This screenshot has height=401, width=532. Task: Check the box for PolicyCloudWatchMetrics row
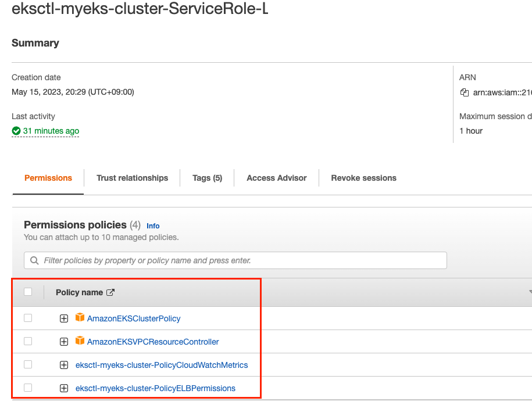click(x=28, y=364)
